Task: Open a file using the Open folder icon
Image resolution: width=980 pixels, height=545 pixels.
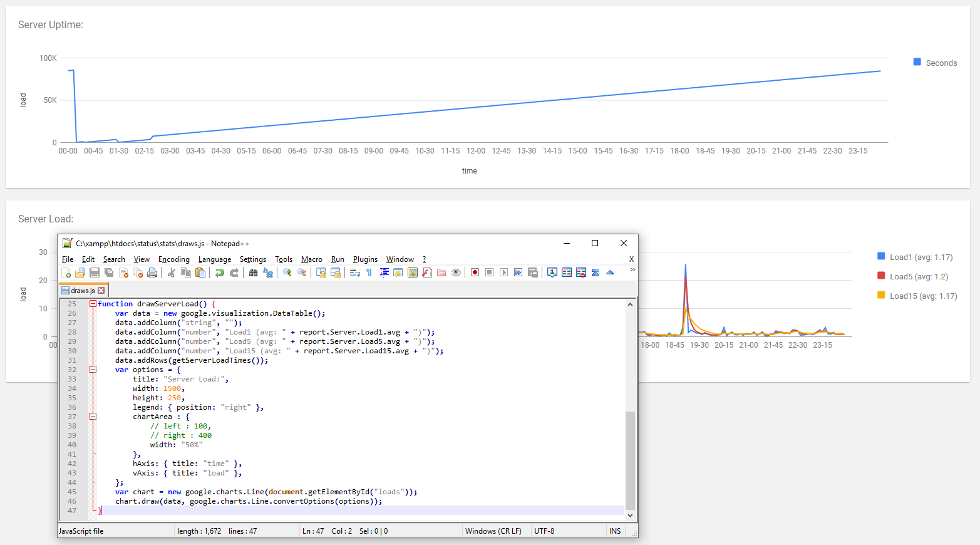Action: point(80,272)
